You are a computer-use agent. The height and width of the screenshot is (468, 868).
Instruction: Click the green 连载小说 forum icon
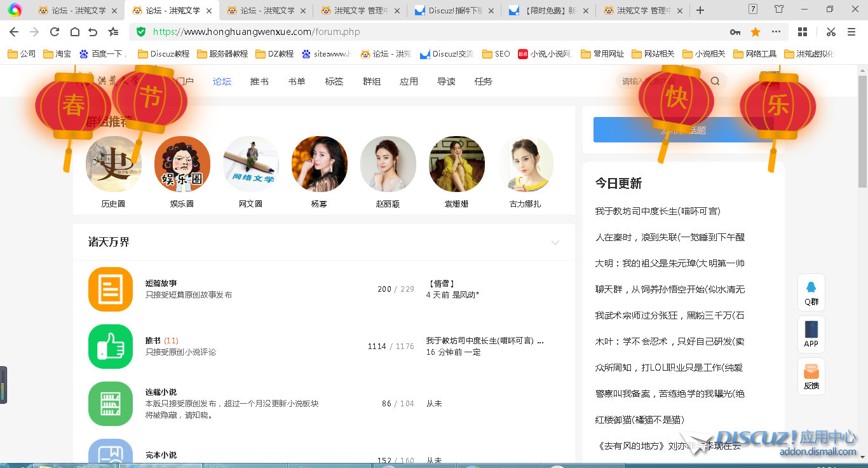pyautogui.click(x=111, y=404)
